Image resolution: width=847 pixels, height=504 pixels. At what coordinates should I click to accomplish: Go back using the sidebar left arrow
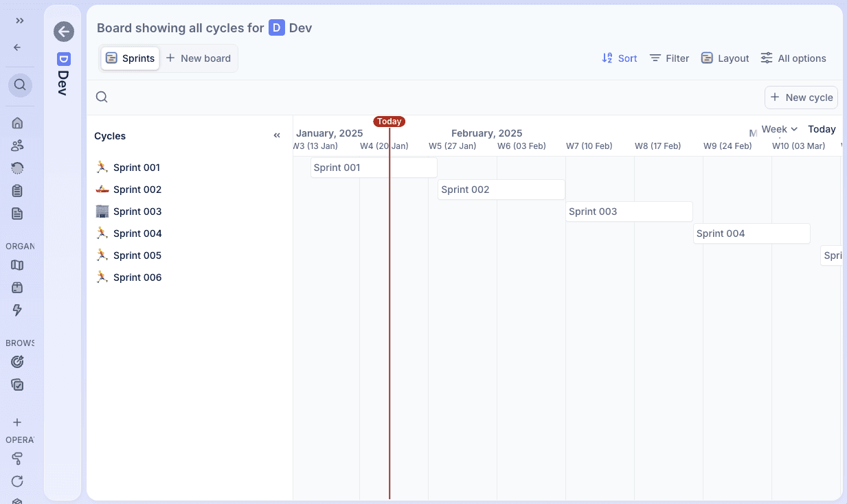[18, 47]
